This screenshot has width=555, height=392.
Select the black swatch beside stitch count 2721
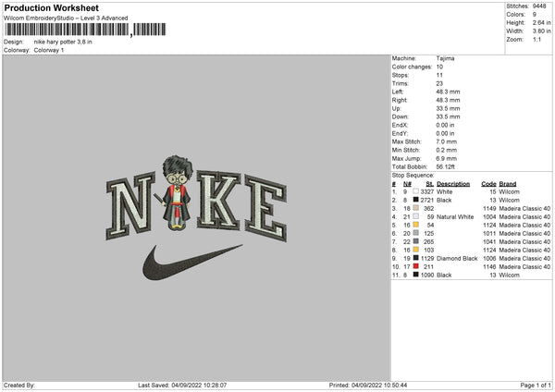click(x=416, y=200)
